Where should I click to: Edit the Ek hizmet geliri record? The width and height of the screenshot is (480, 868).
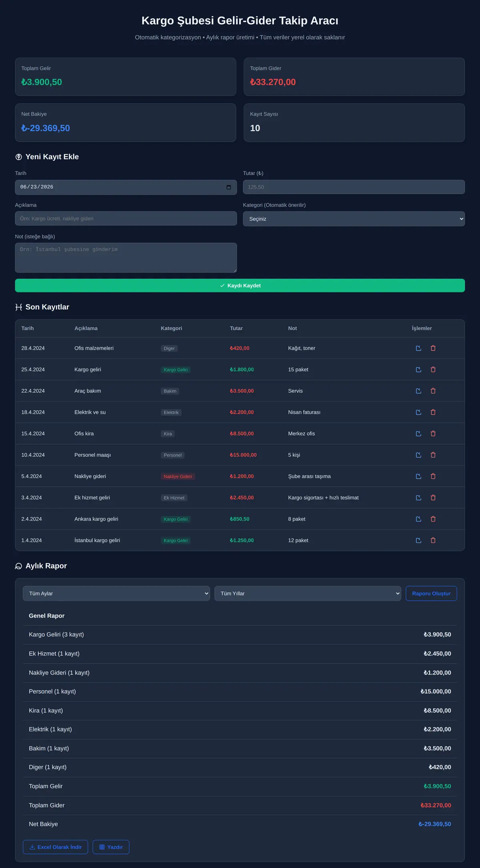coord(418,498)
